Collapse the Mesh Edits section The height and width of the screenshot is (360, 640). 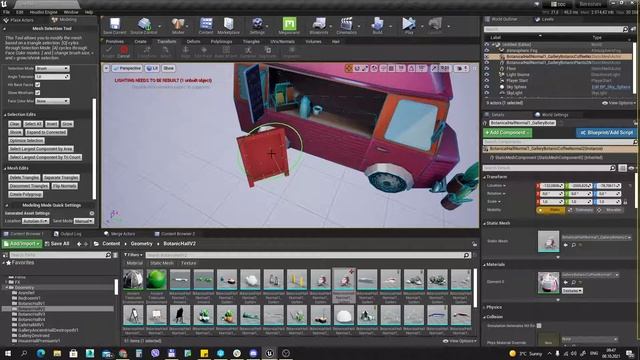click(5, 168)
